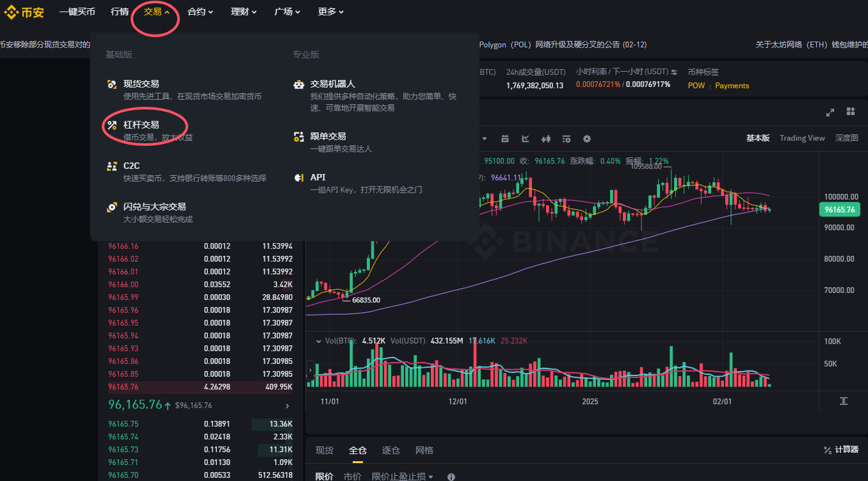Switch chart to 深度图 depth view

(x=846, y=138)
